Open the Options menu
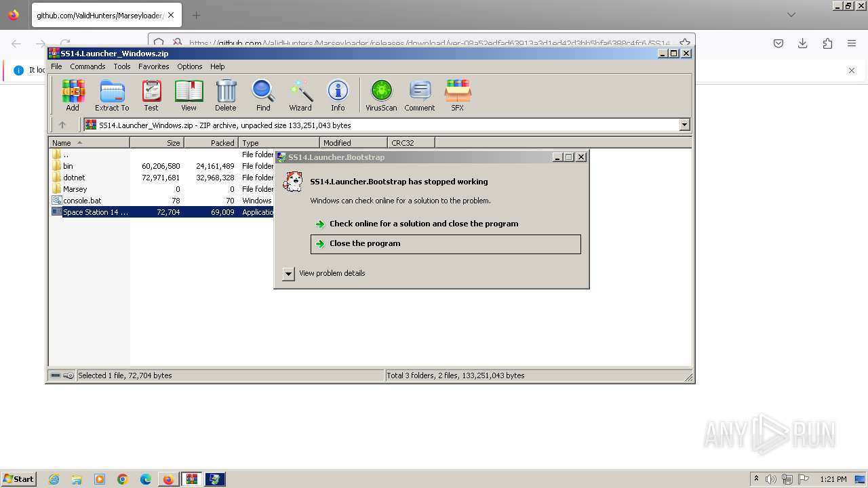Image resolution: width=868 pixels, height=488 pixels. 190,66
